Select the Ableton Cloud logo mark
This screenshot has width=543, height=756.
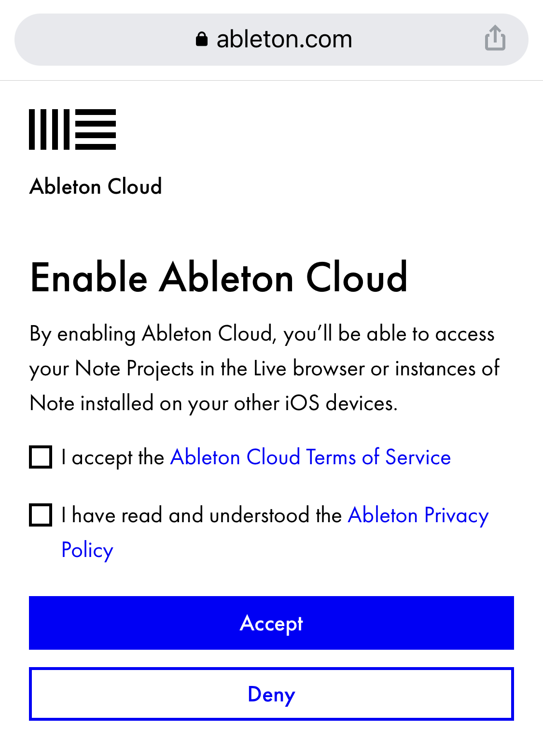[72, 129]
